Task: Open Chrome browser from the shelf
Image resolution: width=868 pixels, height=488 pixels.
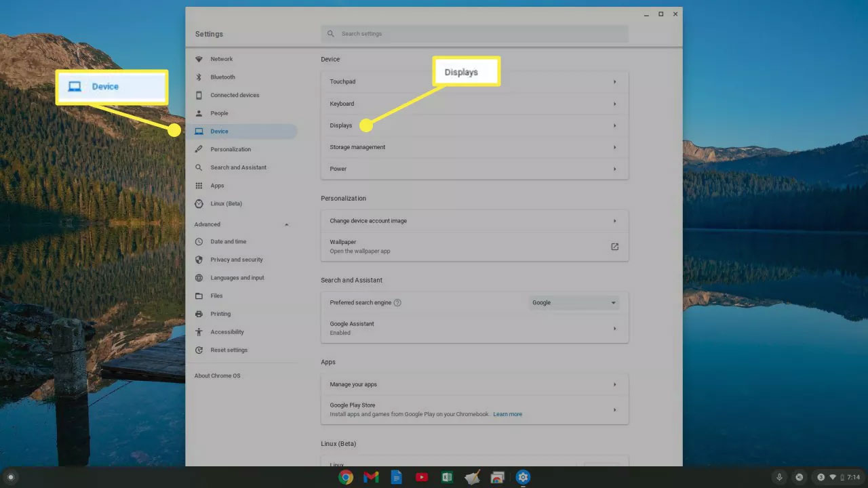Action: [346, 477]
